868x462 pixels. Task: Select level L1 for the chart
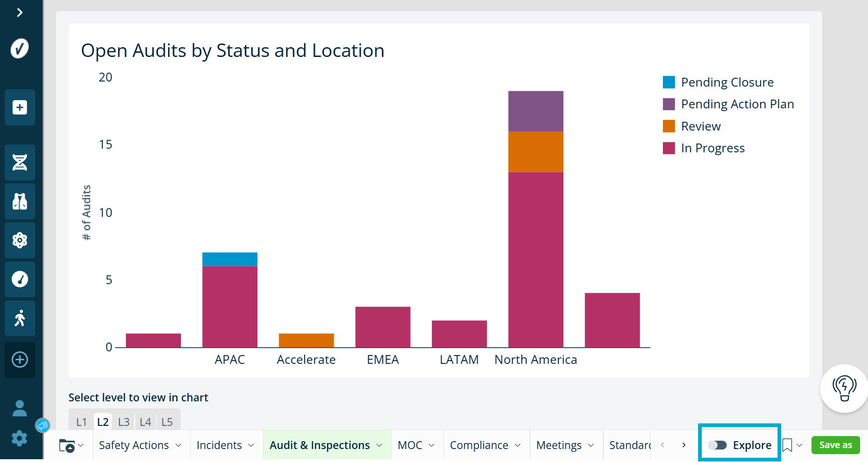[81, 422]
